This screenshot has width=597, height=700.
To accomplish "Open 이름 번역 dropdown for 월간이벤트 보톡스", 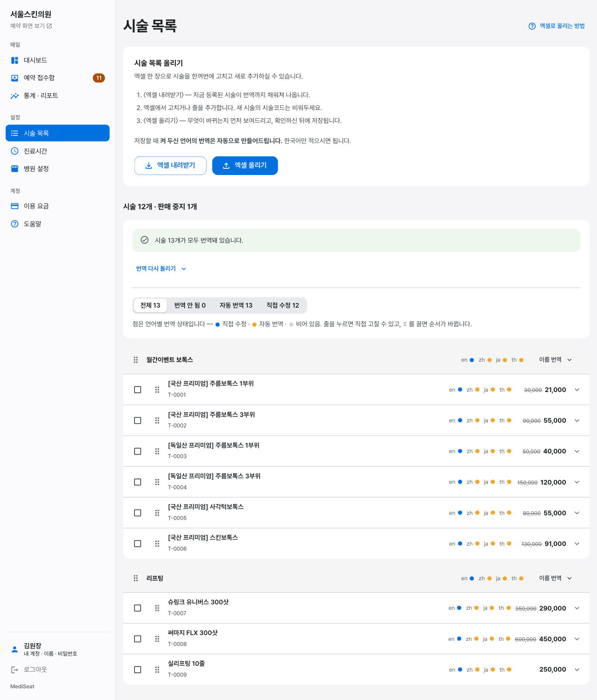I will click(555, 360).
